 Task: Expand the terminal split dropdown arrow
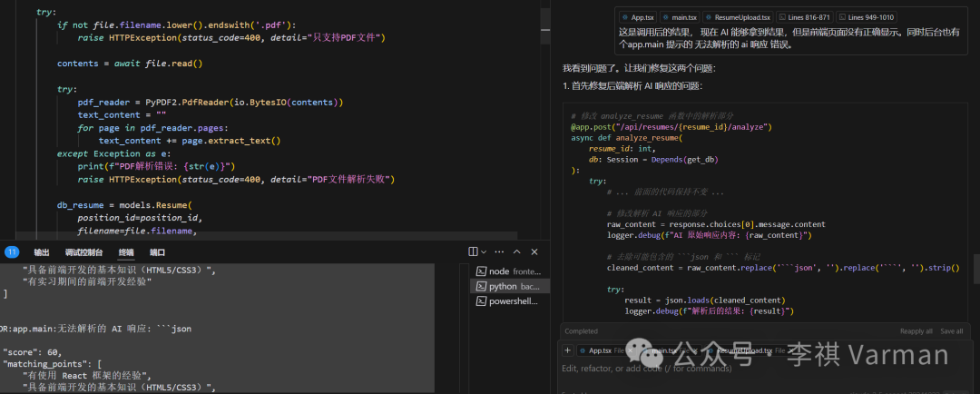pyautogui.click(x=483, y=251)
